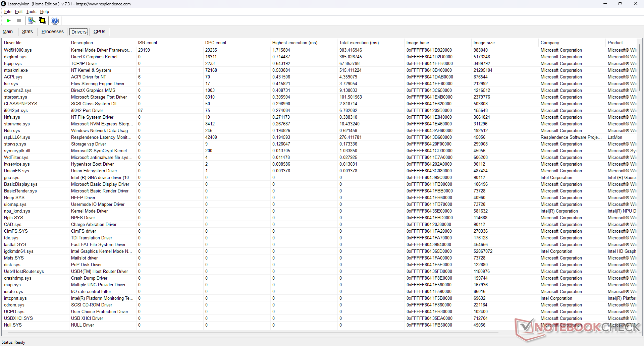Select the stornvme.sys driver row
The width and height of the screenshot is (644, 346).
tap(319, 124)
